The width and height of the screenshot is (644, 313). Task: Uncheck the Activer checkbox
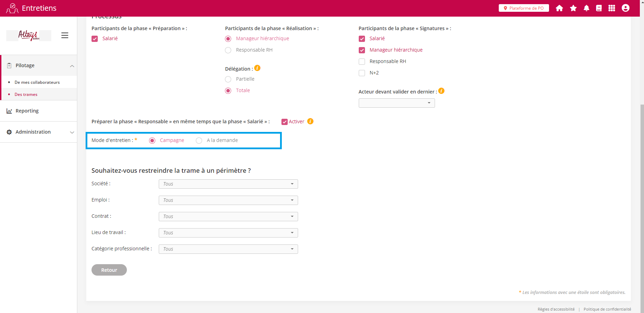click(285, 122)
